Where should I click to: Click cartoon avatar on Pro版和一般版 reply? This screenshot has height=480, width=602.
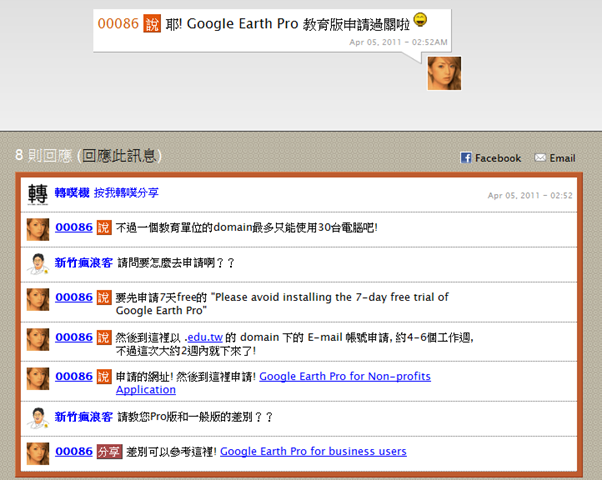point(38,418)
